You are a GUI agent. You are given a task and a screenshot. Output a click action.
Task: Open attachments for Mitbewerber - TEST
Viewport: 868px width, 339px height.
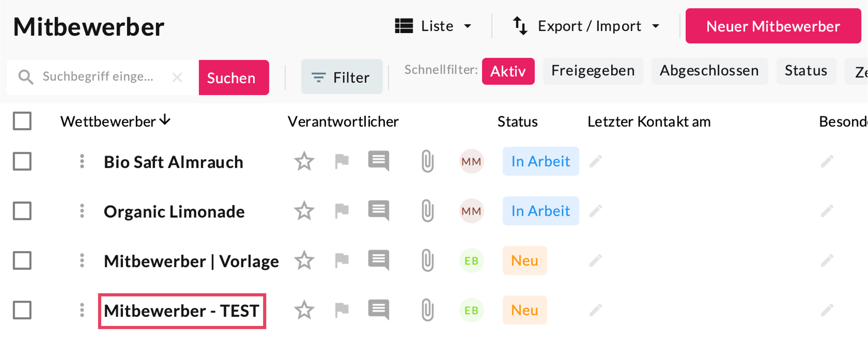(427, 310)
